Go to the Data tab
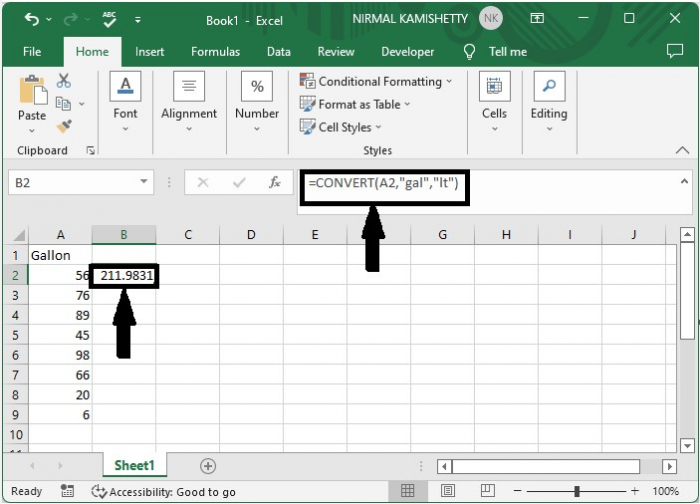This screenshot has width=700, height=504. click(279, 52)
